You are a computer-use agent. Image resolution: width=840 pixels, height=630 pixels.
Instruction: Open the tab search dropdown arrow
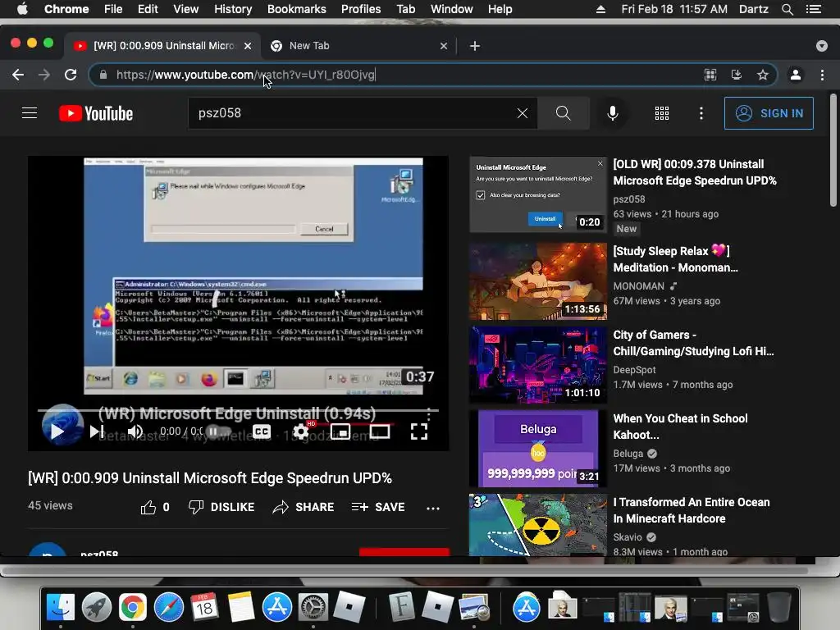[822, 46]
